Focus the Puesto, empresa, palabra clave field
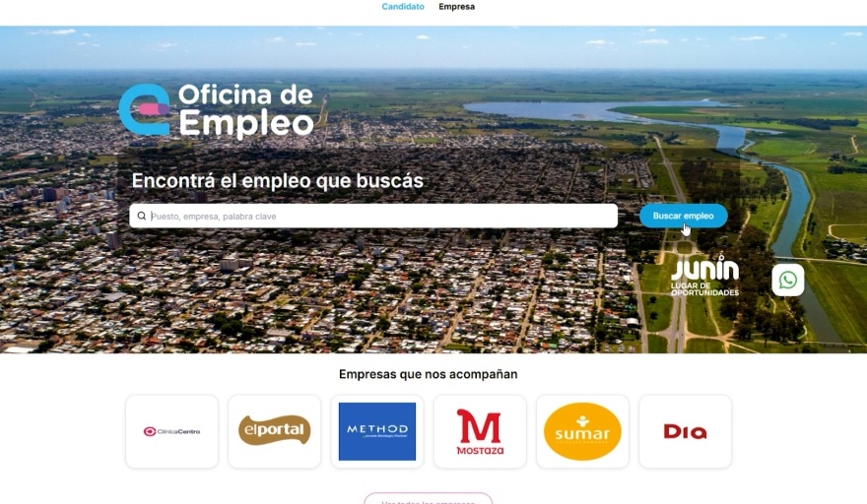 [373, 216]
